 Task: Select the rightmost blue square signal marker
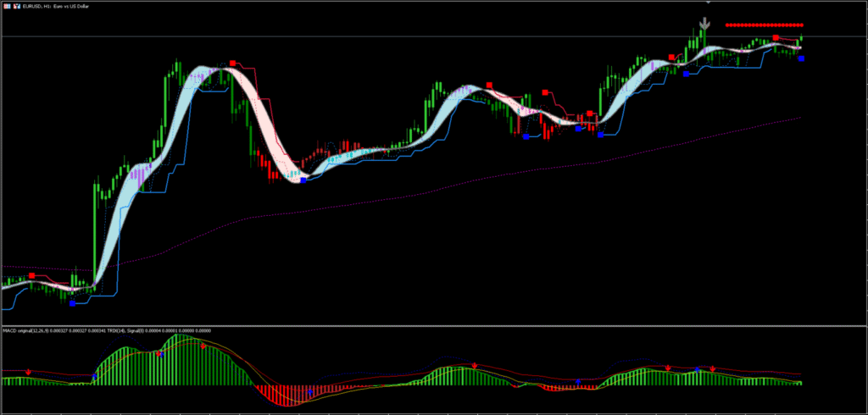click(x=802, y=58)
